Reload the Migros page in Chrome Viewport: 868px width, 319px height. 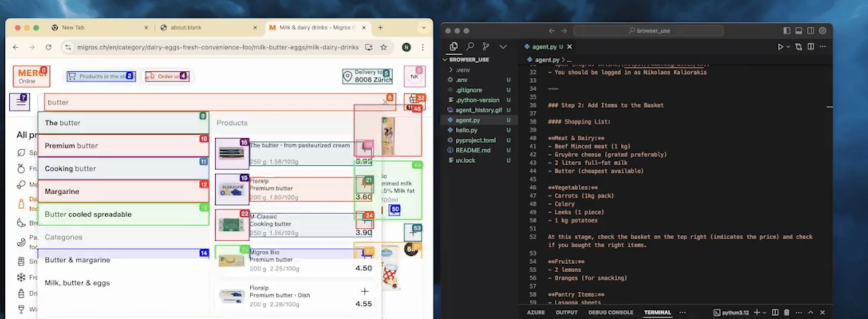coord(48,47)
